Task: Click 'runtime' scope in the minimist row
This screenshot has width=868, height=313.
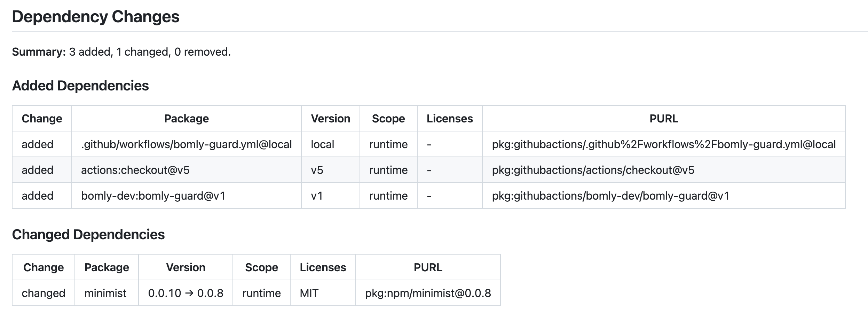Action: pos(261,293)
